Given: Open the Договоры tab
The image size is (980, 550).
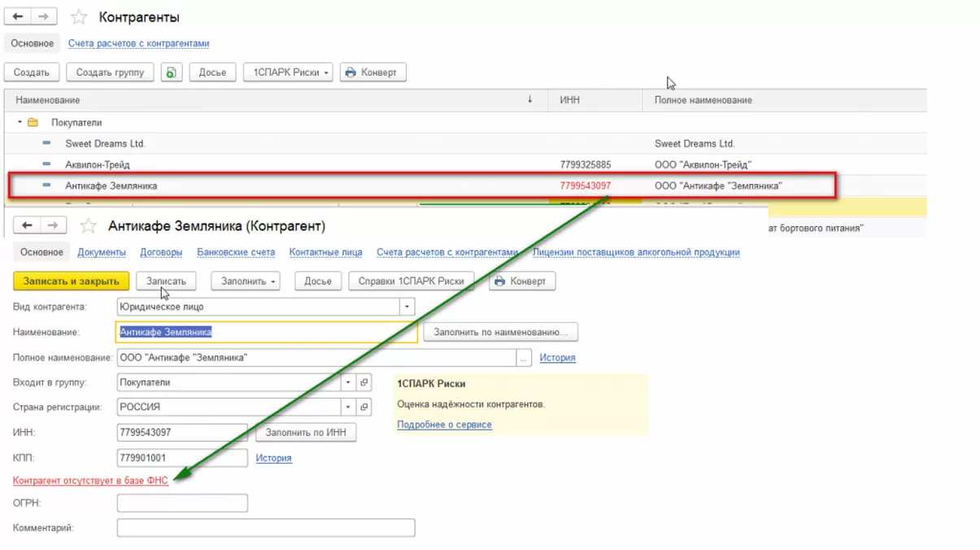Looking at the screenshot, I should [x=161, y=252].
